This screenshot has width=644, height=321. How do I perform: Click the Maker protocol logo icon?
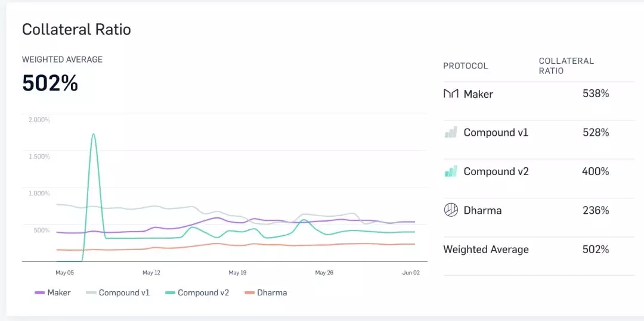(451, 94)
